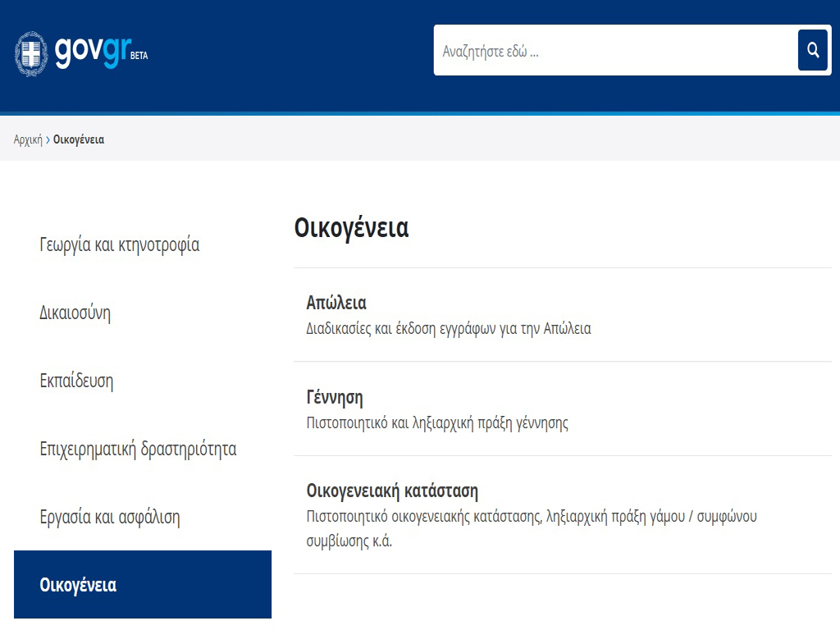Click the breadcrumb chevron separator arrow

tap(48, 140)
